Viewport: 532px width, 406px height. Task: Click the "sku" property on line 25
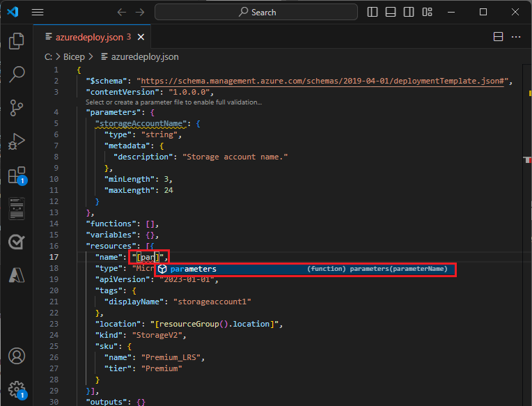[x=107, y=346]
